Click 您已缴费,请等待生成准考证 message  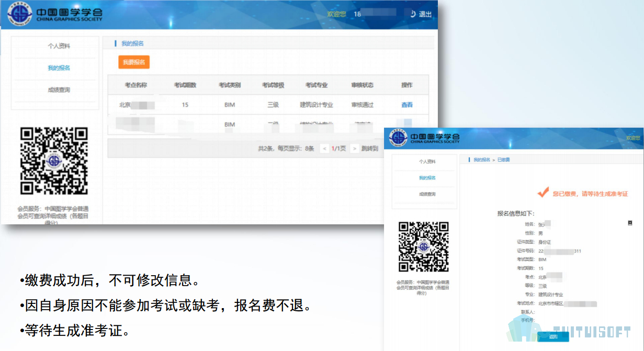[590, 194]
